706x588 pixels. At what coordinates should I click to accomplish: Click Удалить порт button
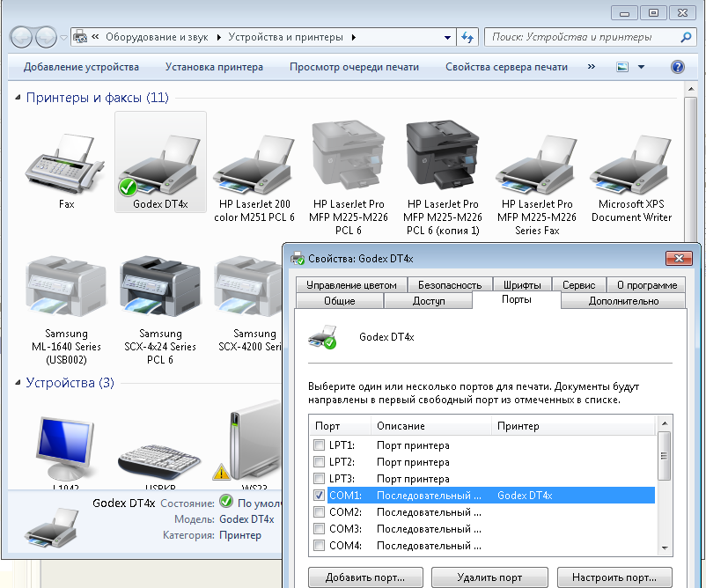(489, 577)
